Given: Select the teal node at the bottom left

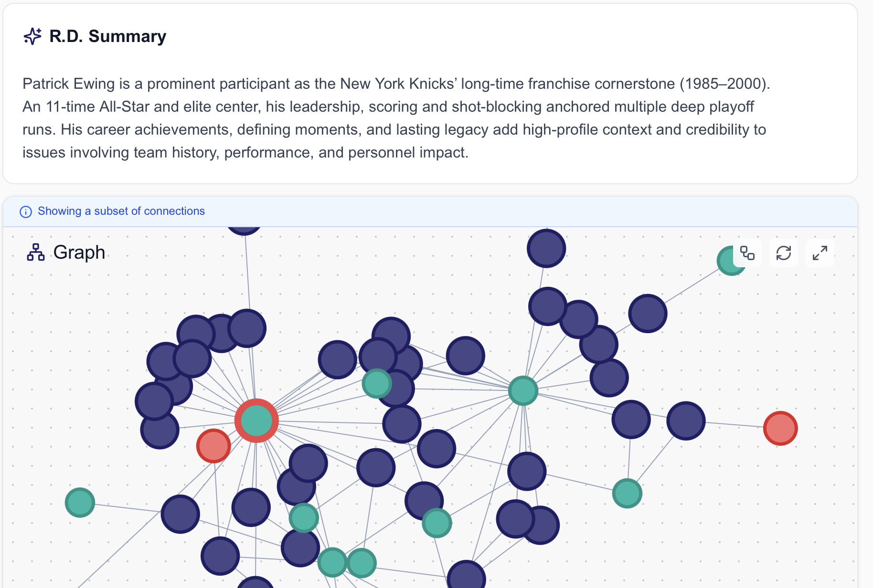Looking at the screenshot, I should [79, 503].
